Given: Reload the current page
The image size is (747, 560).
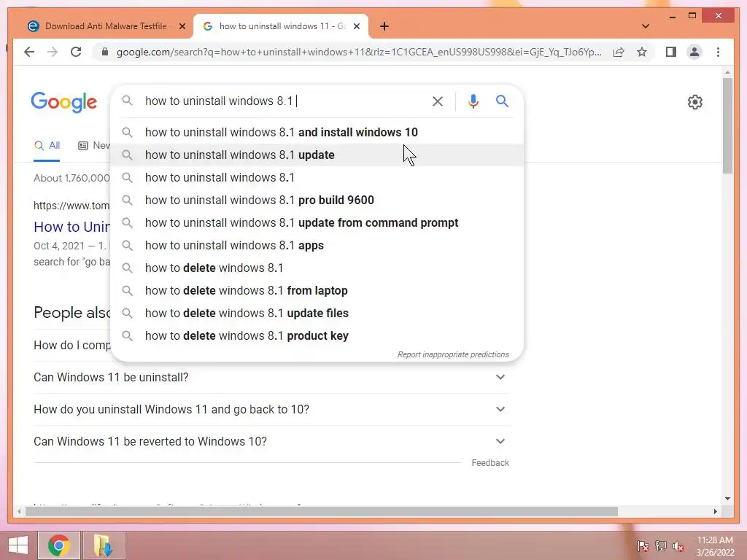Looking at the screenshot, I should coord(76,52).
